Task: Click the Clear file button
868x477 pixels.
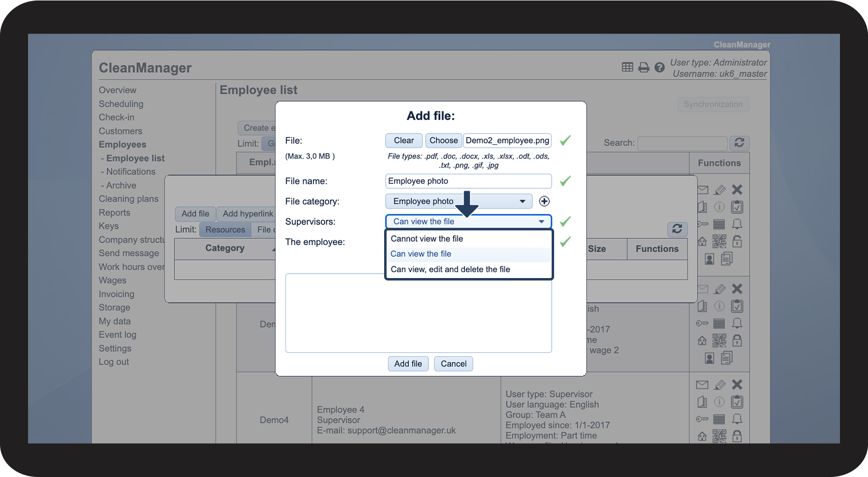Action: [404, 140]
